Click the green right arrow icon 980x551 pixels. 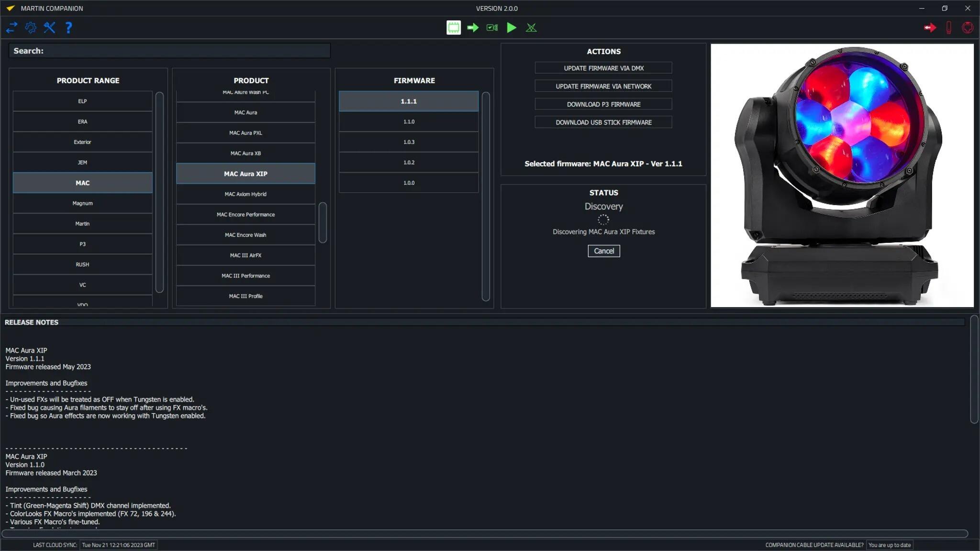pos(473,28)
